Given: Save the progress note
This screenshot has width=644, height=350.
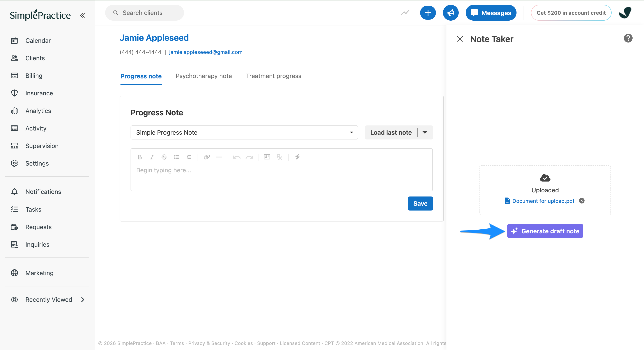Looking at the screenshot, I should tap(420, 204).
